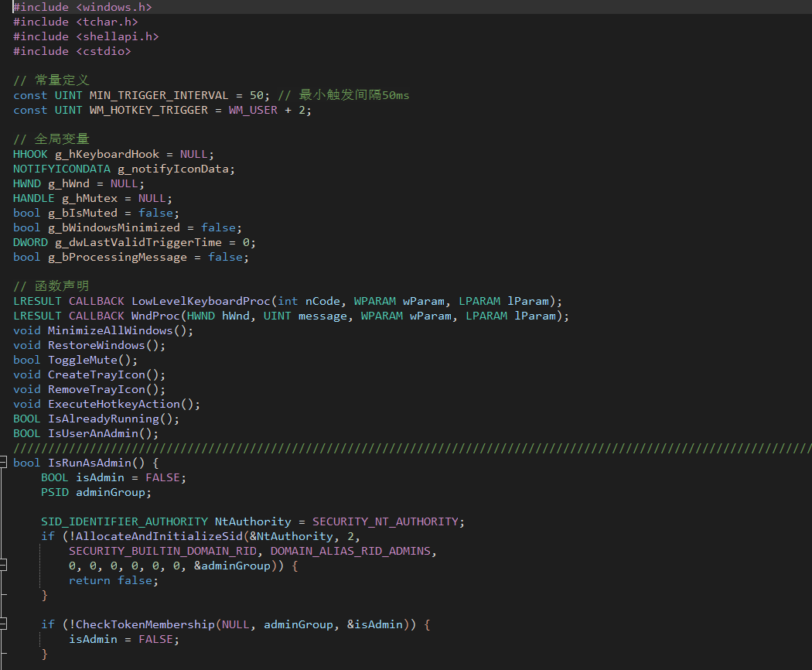Click the g_hKeyboardHook variable declaration
This screenshot has height=670, width=812.
click(107, 154)
